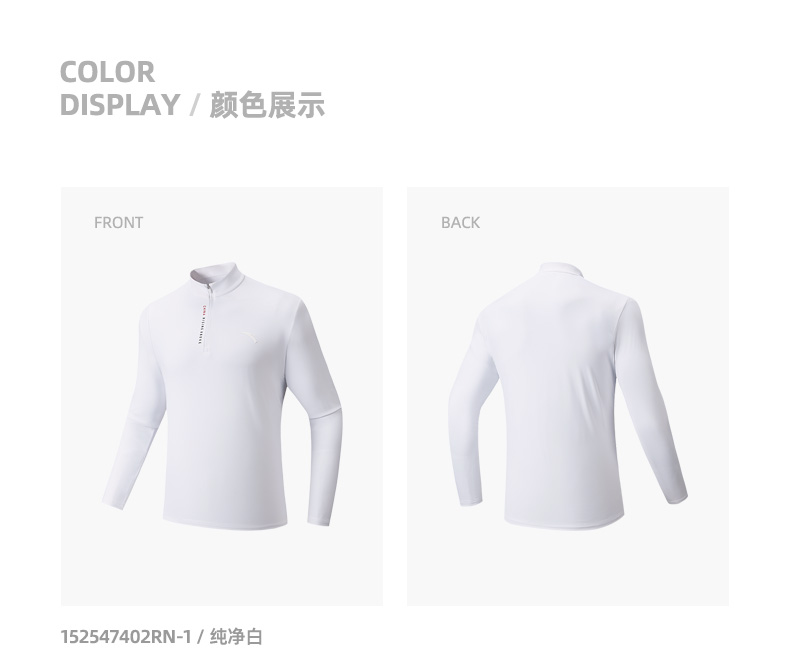The height and width of the screenshot is (662, 790).
Task: Open the front view shirt image
Action: coord(222,396)
